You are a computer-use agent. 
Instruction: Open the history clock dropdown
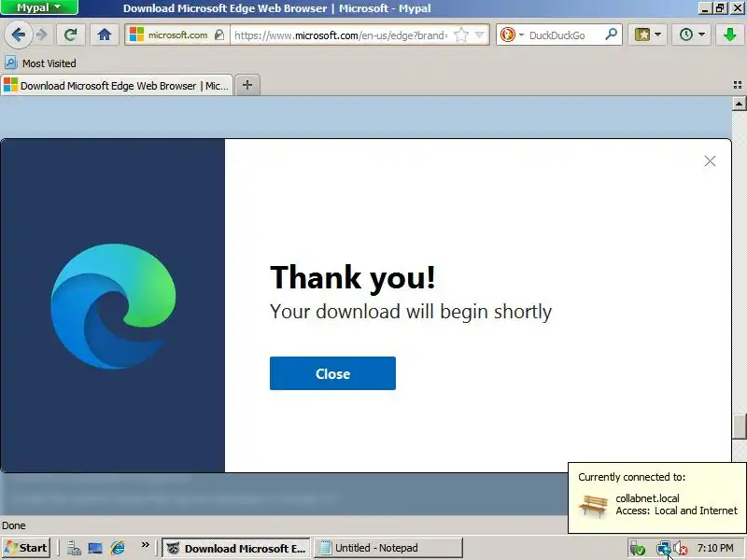[691, 35]
